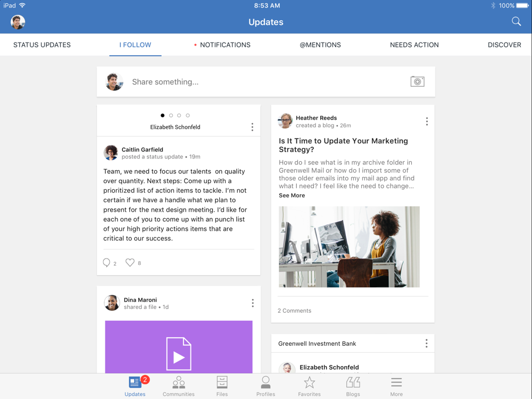Open Files in bottom bar
This screenshot has width=532, height=399.
(222, 386)
